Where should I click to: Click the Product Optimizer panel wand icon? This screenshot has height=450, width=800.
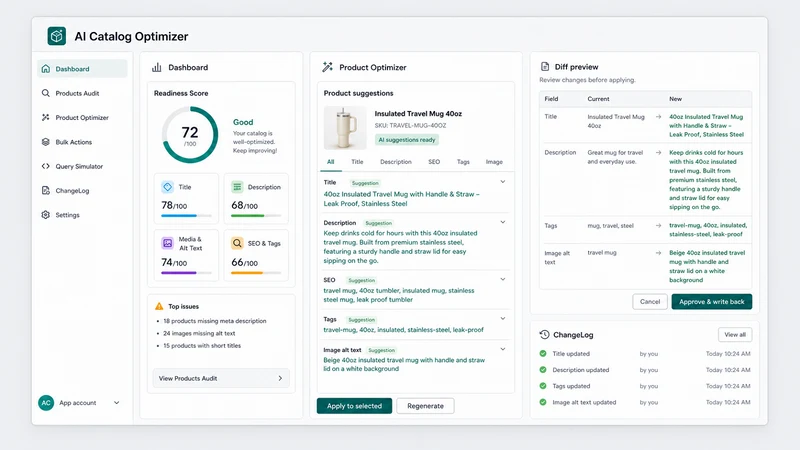(x=328, y=67)
